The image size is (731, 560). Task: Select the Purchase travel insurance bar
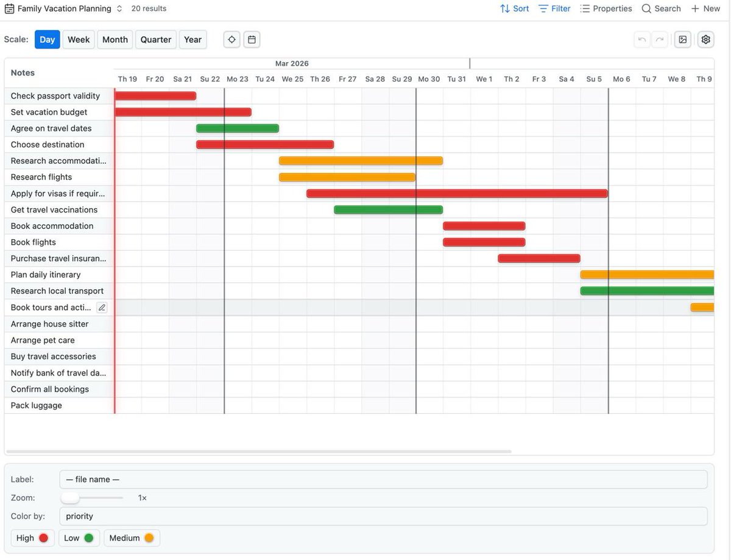(x=539, y=259)
